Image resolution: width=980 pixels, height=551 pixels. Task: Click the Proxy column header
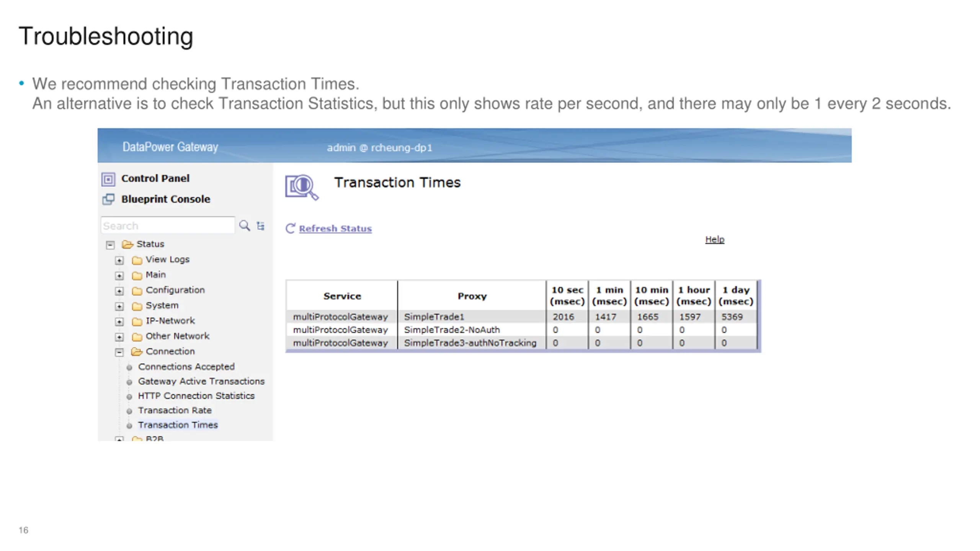point(472,296)
